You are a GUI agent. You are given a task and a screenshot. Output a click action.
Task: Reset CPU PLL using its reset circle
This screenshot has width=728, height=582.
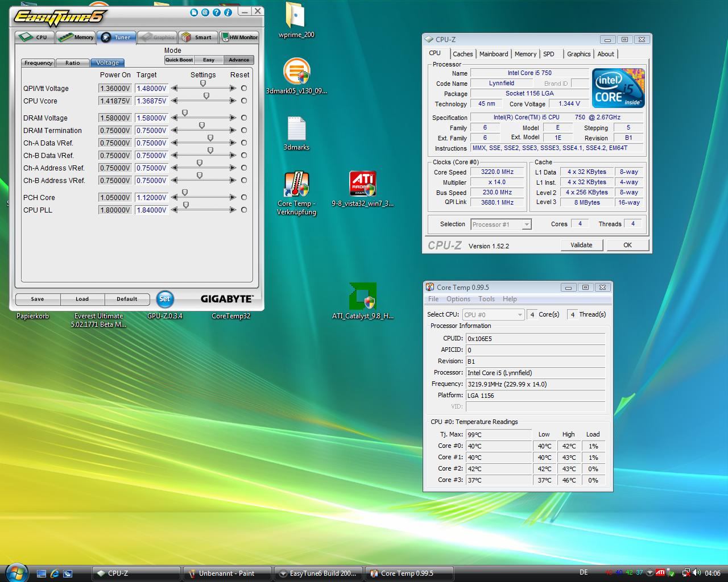click(244, 210)
